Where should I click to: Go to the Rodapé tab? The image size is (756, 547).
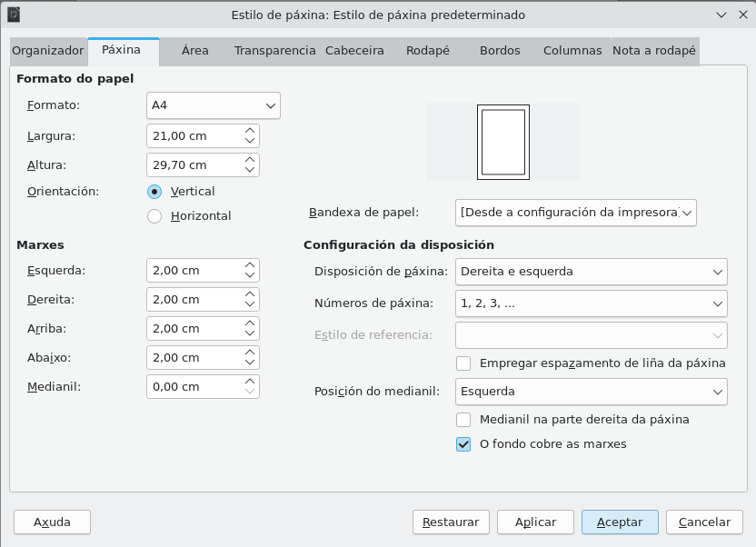(428, 51)
